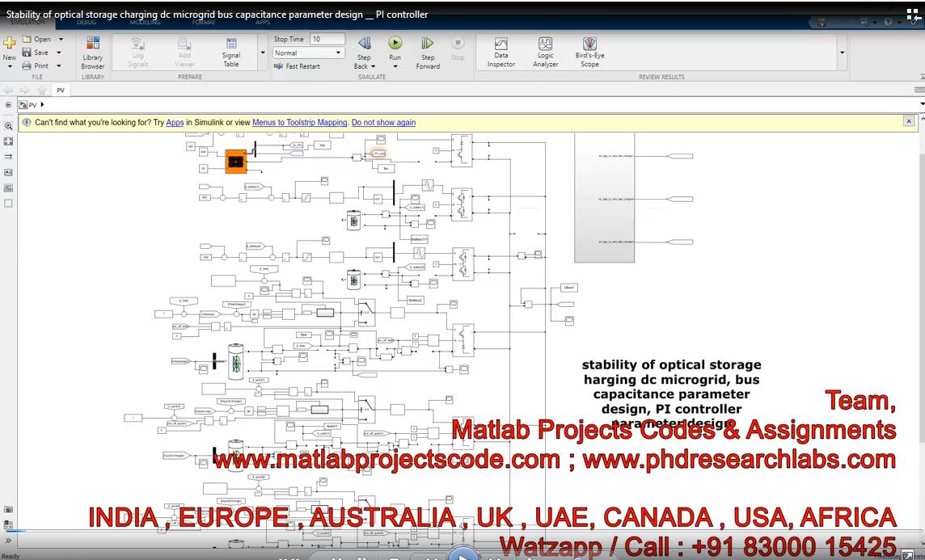Screen dimensions: 925x560
Task: Expand the Prepare gallery dropdown arrow
Action: (263, 53)
